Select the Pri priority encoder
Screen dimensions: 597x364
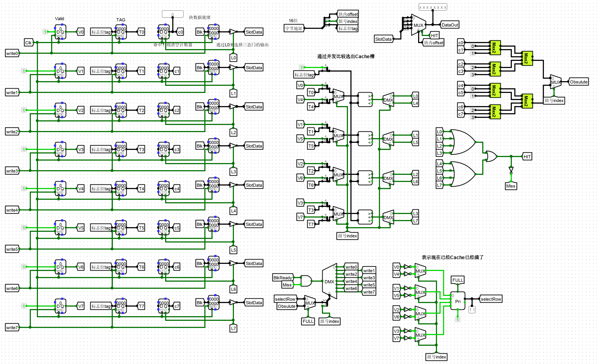coord(458,301)
